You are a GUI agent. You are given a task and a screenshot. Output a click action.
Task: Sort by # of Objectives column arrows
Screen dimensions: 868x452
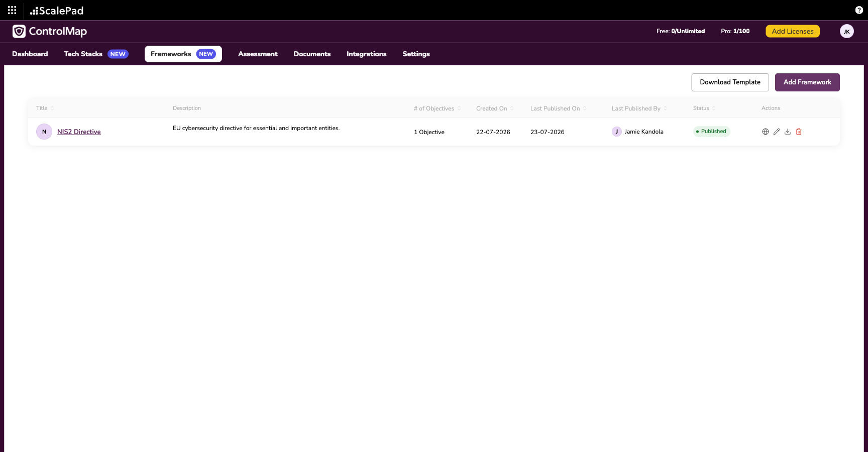[459, 108]
